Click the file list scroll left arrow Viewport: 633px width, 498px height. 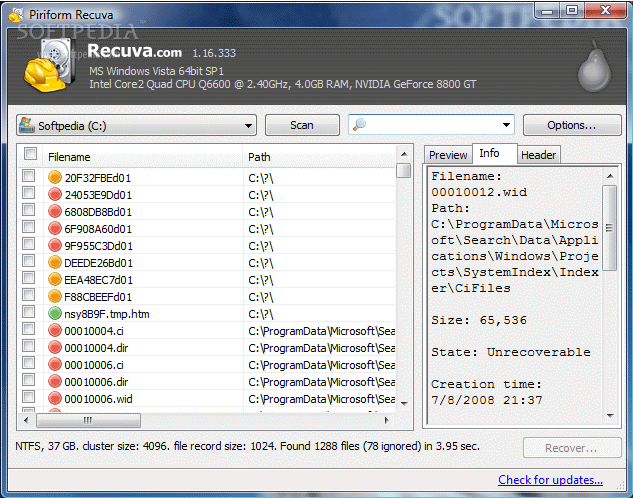(x=26, y=420)
